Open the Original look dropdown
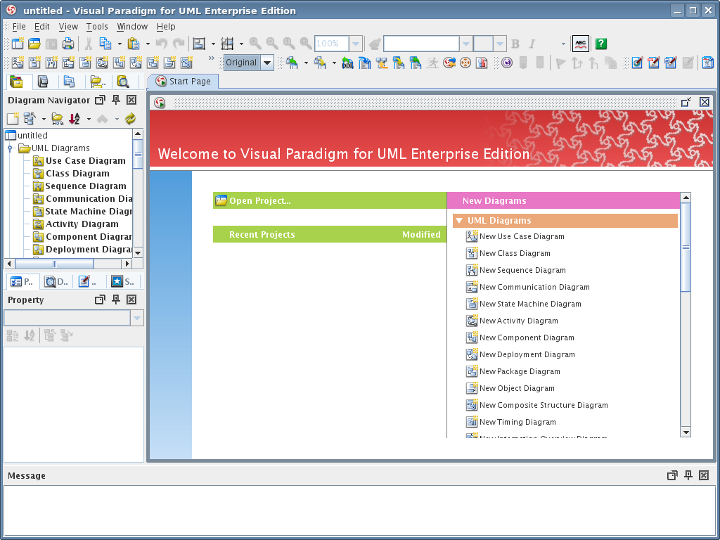Image resolution: width=720 pixels, height=540 pixels. coord(267,62)
